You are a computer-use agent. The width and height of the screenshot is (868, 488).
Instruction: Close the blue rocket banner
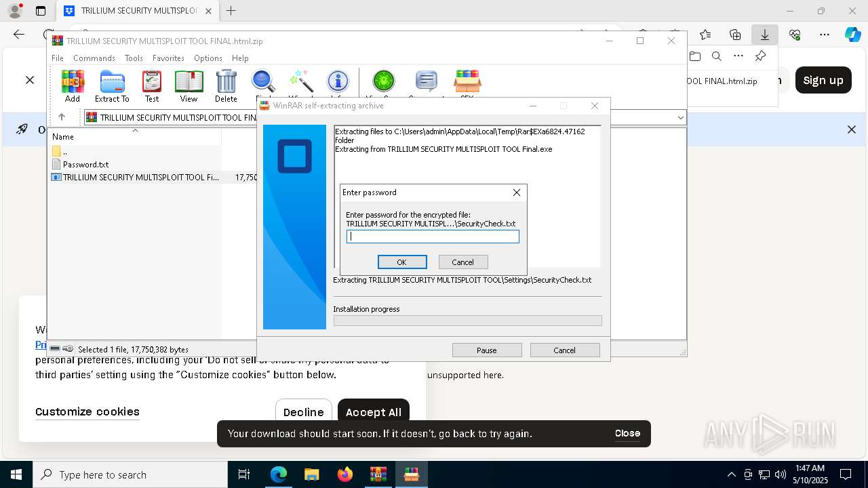[x=852, y=129]
